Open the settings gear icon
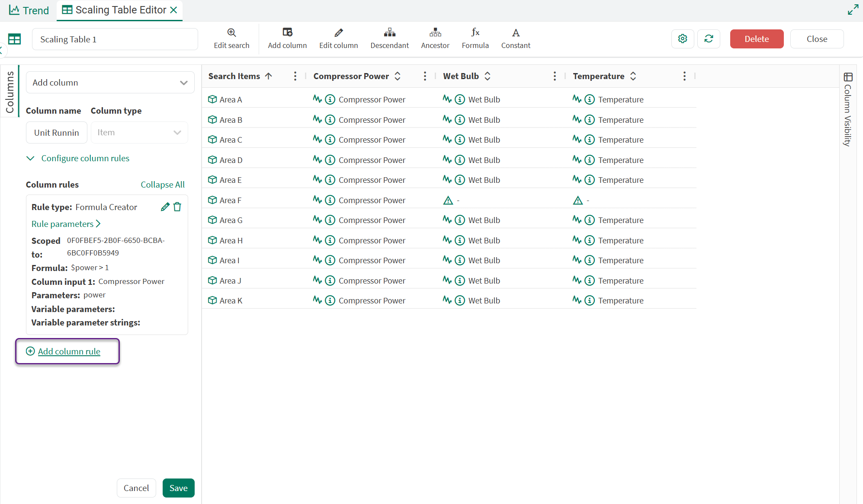 683,39
